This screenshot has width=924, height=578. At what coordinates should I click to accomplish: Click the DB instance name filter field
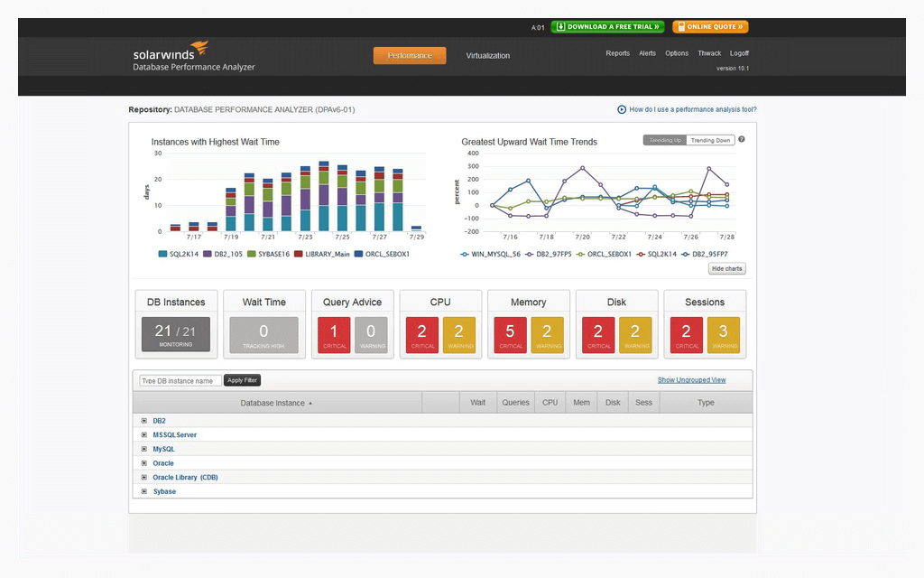(x=179, y=379)
